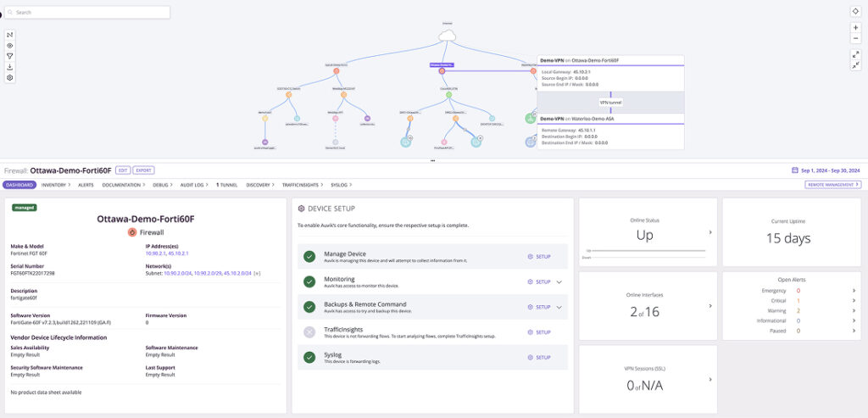Click the Export button
The image size is (868, 418).
coord(143,170)
